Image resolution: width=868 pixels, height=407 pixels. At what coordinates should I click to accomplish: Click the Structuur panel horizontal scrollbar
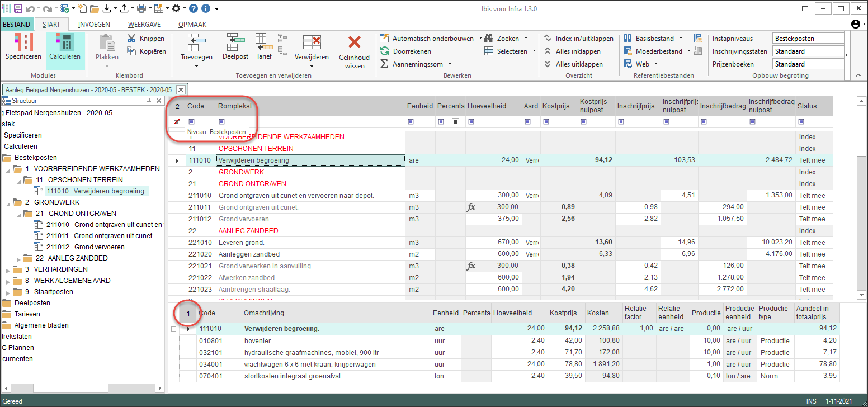click(x=83, y=388)
